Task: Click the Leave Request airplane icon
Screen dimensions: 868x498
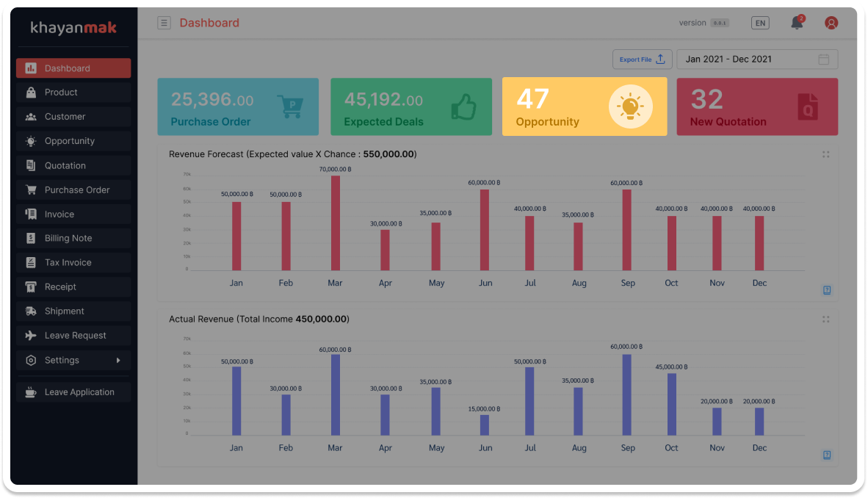Action: click(31, 336)
